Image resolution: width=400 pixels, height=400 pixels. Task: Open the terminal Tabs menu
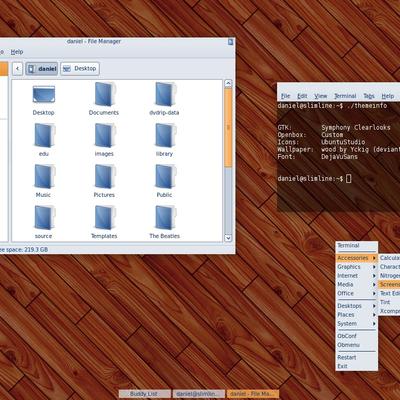[x=369, y=96]
